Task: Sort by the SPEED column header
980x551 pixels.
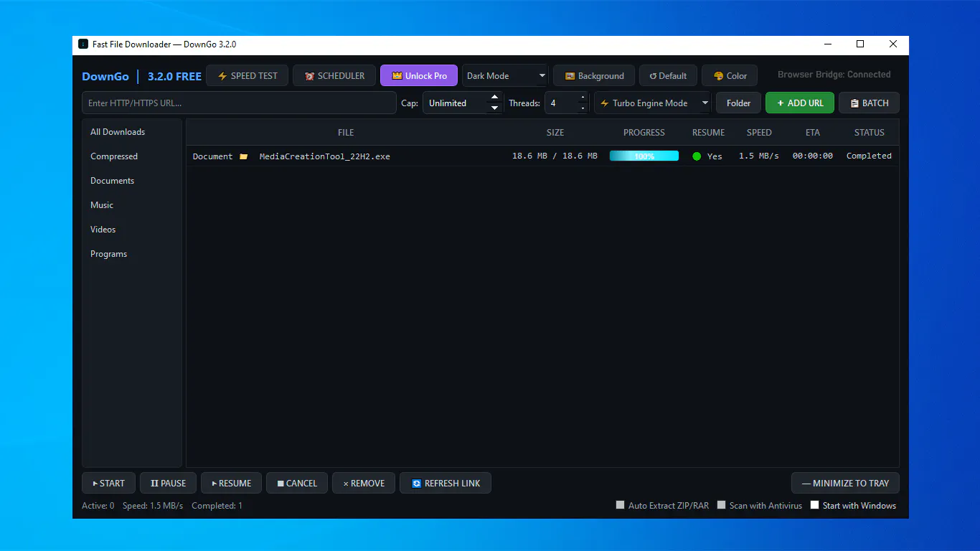Action: [x=759, y=132]
